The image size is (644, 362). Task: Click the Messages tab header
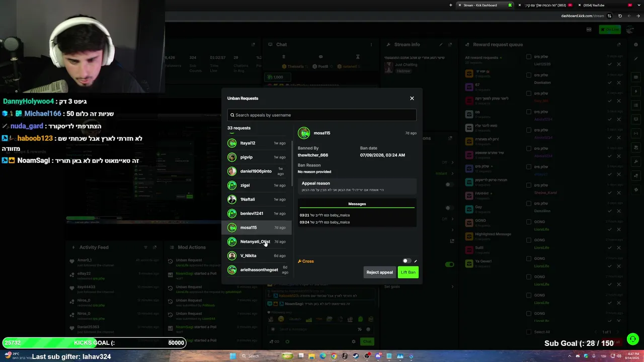[357, 204]
